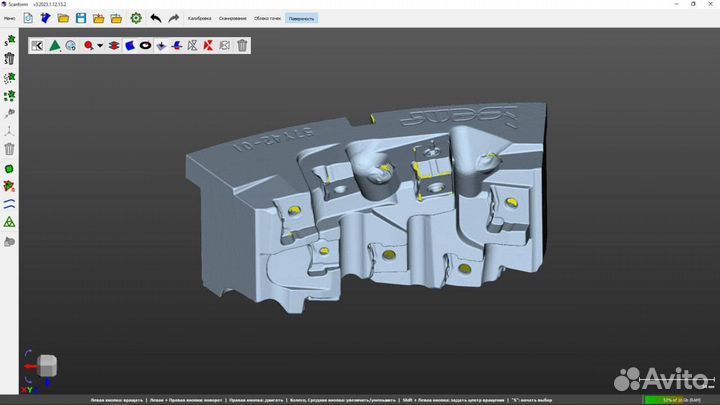Click the gray crossed box icon

[225, 45]
